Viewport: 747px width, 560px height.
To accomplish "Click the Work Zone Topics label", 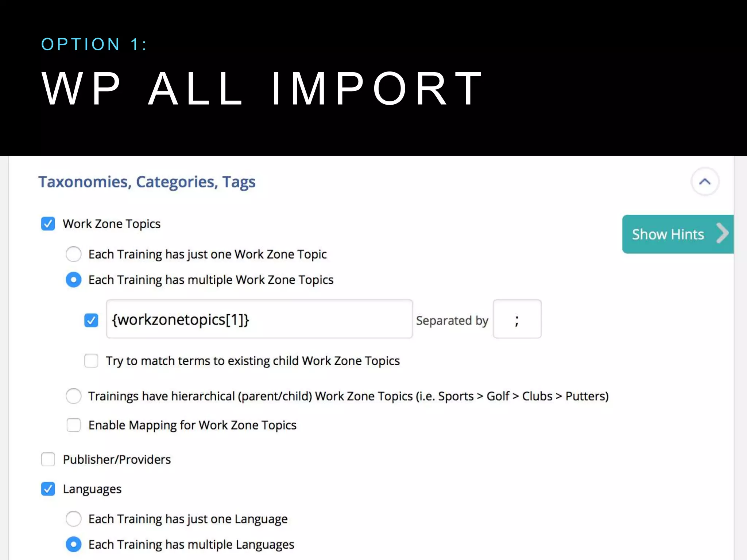I will click(x=112, y=223).
